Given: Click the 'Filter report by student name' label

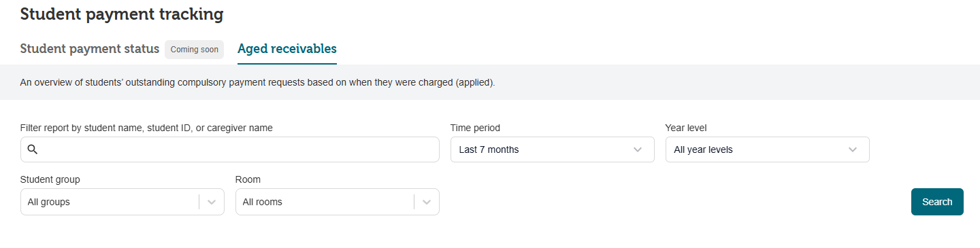Looking at the screenshot, I should pyautogui.click(x=146, y=128).
